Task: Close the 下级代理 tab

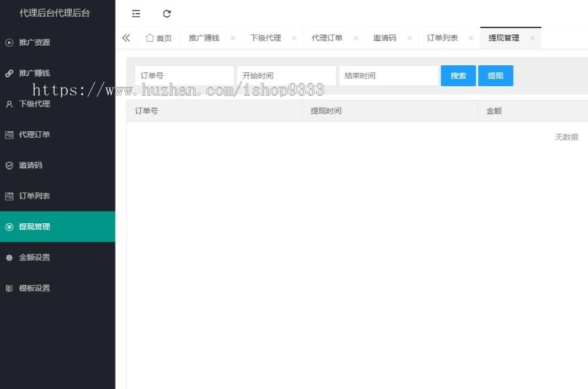Action: [x=294, y=38]
